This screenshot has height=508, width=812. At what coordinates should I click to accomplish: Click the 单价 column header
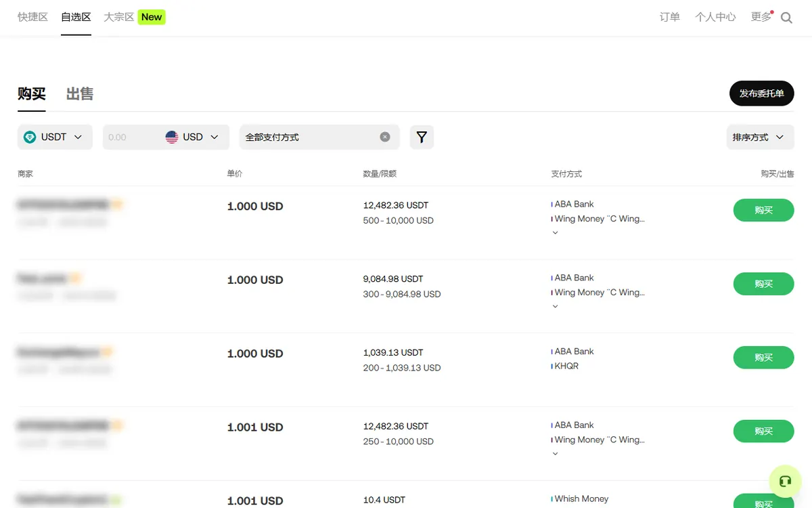point(235,174)
